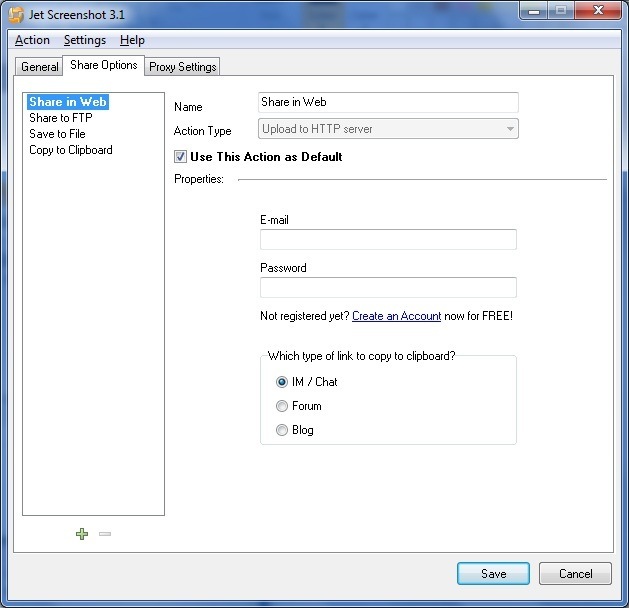Select Share to FTP in the list
The height and width of the screenshot is (608, 629).
click(62, 118)
